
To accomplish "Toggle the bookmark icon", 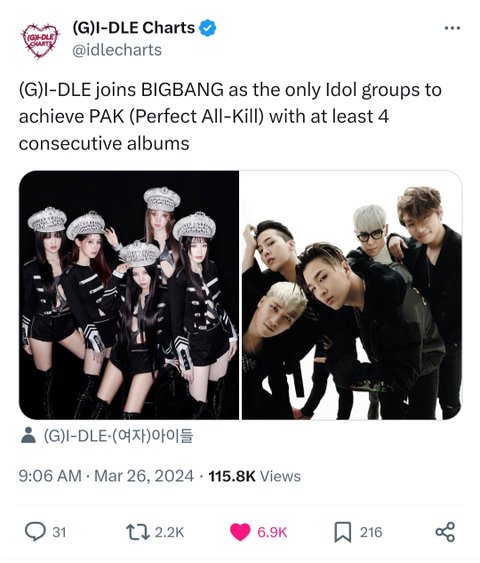I will coord(343,532).
